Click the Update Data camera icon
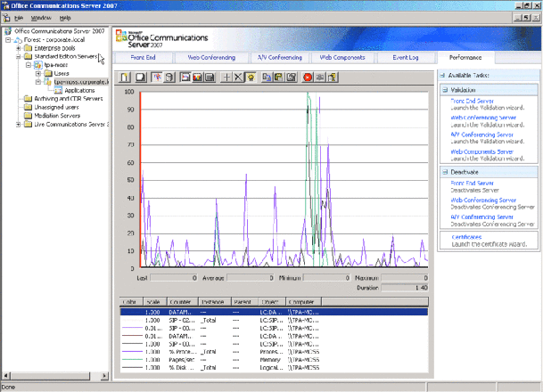Image resolution: width=543 pixels, height=392 pixels. [319, 78]
